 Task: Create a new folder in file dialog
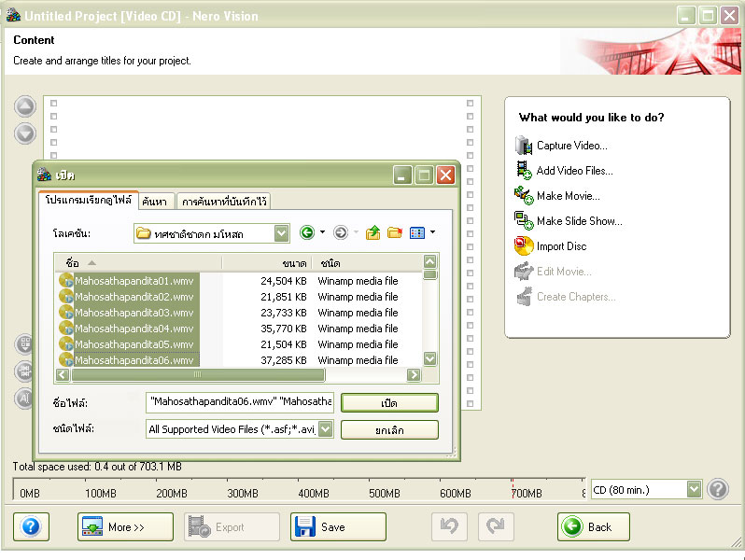click(395, 233)
